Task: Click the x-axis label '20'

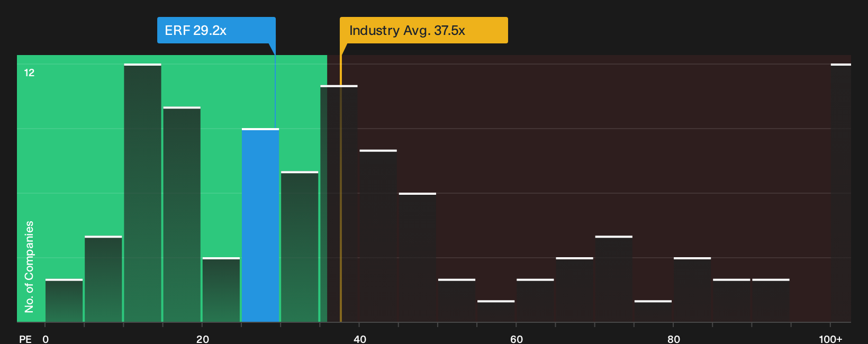Action: coord(203,339)
